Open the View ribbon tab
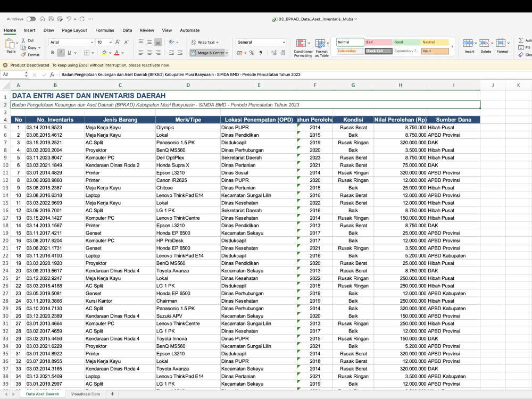Viewport: 532px width, 399px height. click(167, 30)
